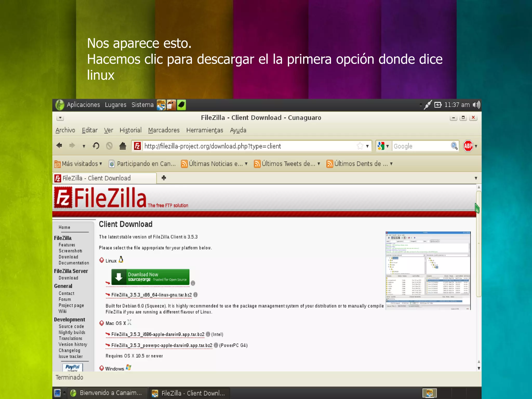Open the Adblock Plus dropdown arrow

476,146
